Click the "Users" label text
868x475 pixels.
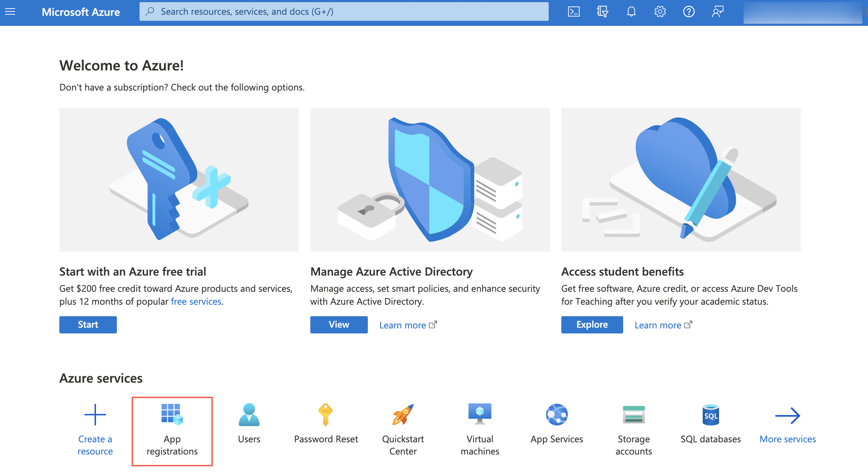coord(249,439)
